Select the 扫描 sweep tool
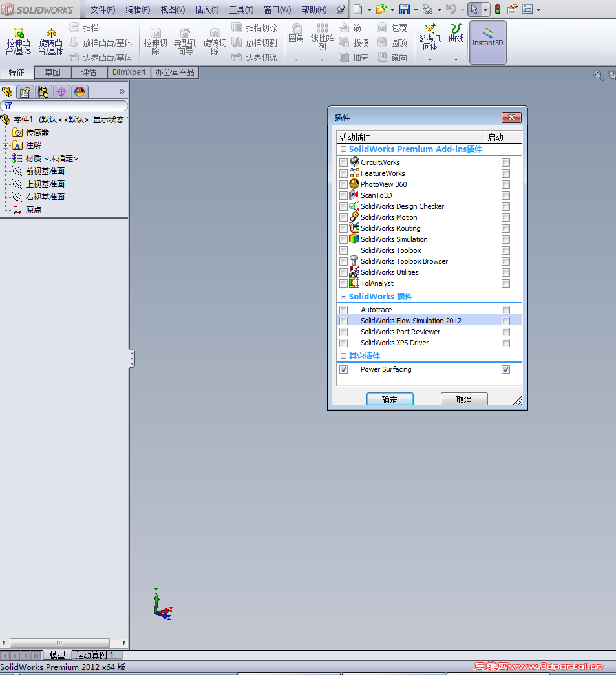 tap(85, 28)
